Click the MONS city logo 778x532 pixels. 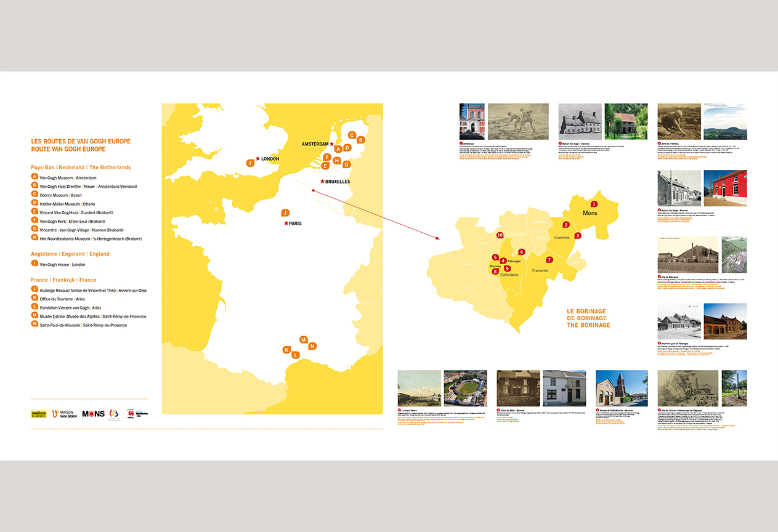click(93, 414)
